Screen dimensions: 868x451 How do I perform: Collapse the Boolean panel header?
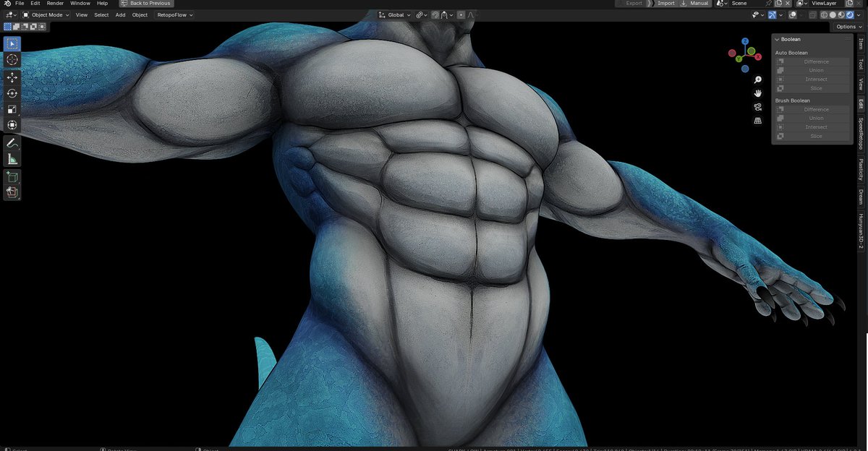788,39
